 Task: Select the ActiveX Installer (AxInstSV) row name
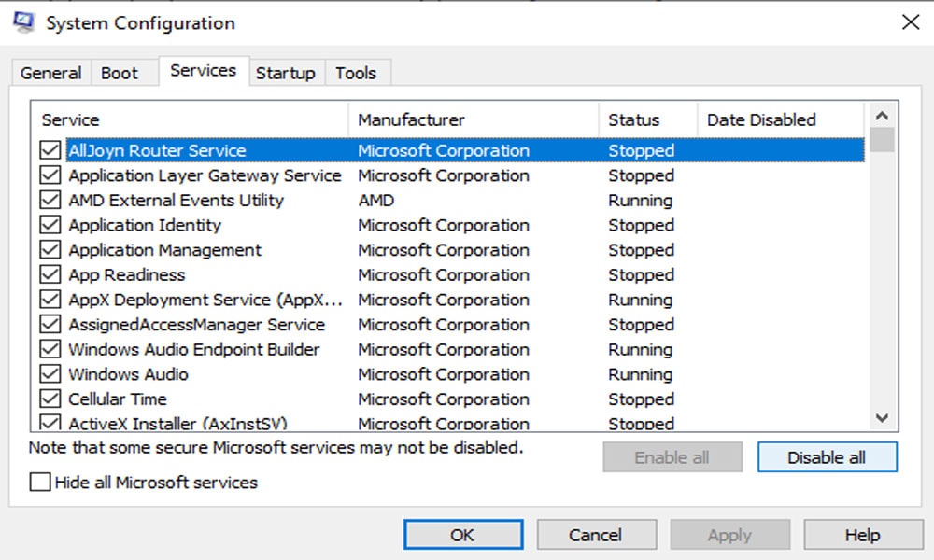coord(178,423)
